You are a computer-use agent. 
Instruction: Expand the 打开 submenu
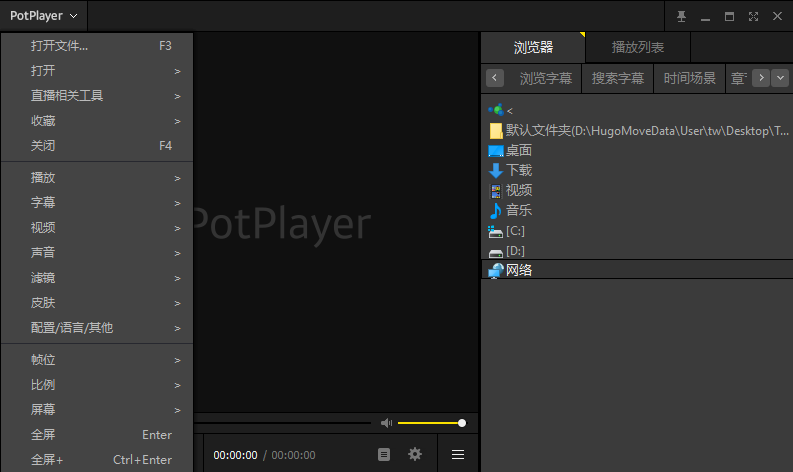[x=97, y=71]
